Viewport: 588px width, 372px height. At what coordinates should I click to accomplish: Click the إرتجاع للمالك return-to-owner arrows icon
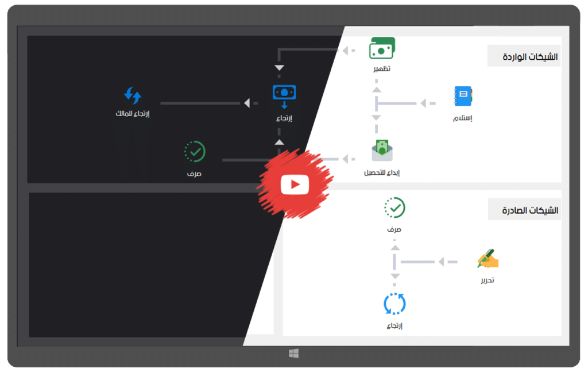[x=133, y=95]
